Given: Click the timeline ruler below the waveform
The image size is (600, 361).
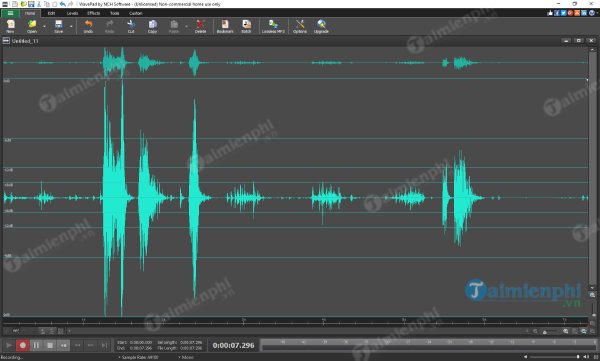Looking at the screenshot, I should (295, 321).
